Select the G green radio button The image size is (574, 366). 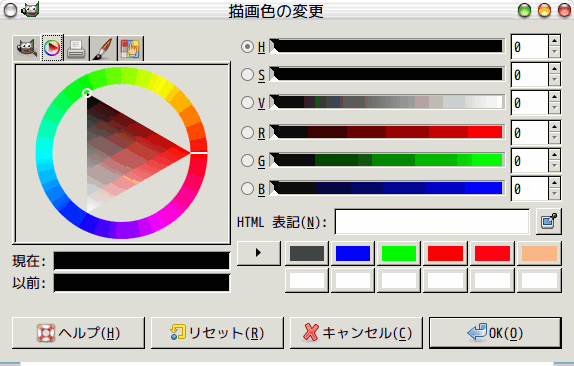pyautogui.click(x=247, y=160)
